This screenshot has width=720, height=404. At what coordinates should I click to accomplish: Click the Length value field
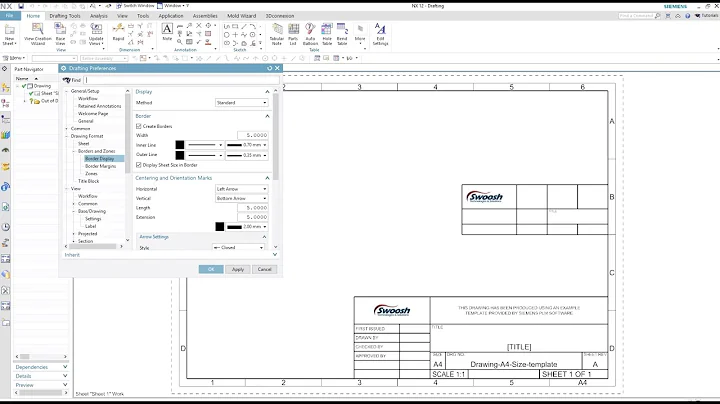tap(253, 208)
